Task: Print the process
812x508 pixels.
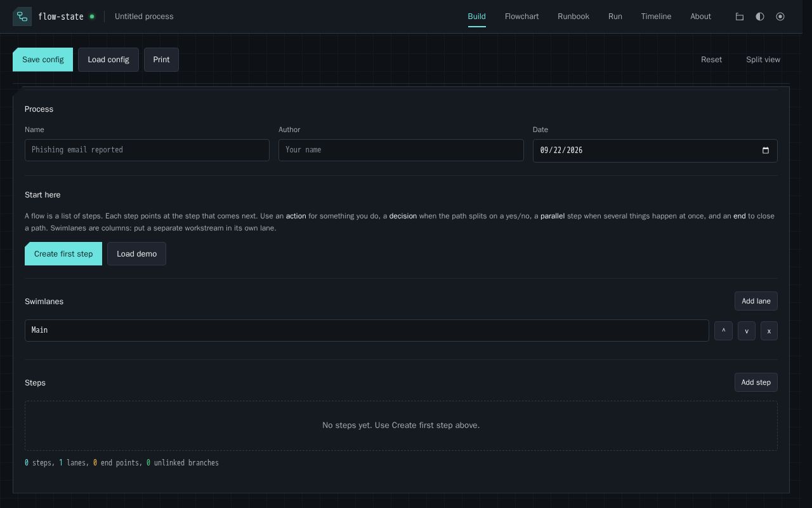Action: (161, 60)
